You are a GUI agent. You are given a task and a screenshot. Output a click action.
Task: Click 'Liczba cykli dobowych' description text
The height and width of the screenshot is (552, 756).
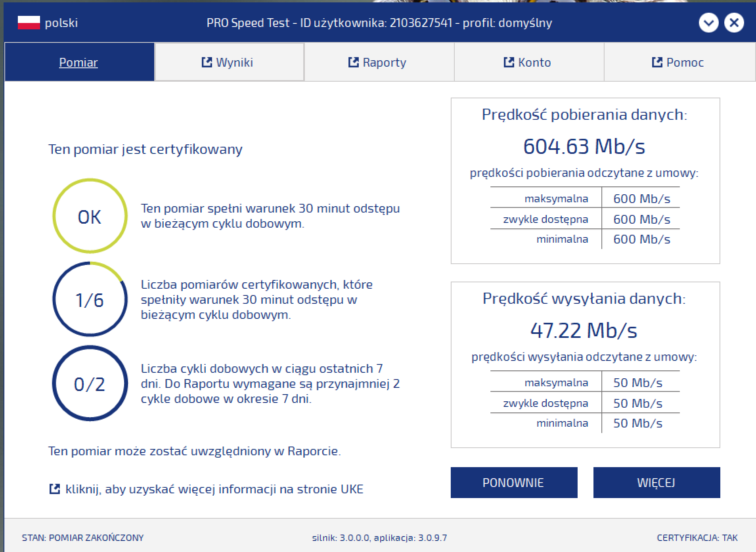(270, 383)
